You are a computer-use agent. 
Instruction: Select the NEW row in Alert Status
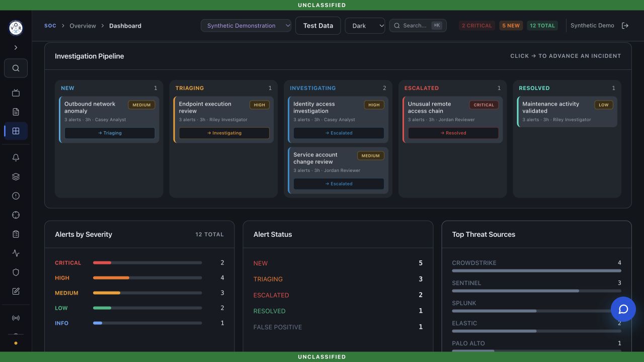point(338,263)
